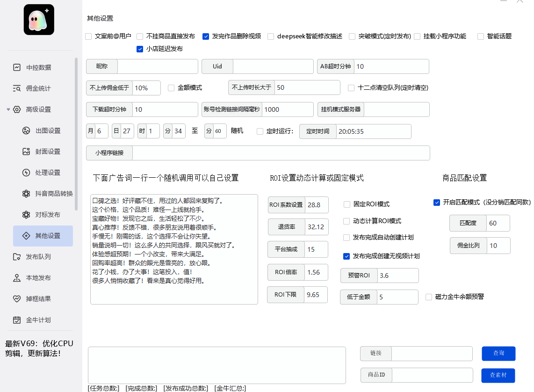The height and width of the screenshot is (392, 534).
Task: Click the 定时时间 label button
Action: pyautogui.click(x=318, y=131)
